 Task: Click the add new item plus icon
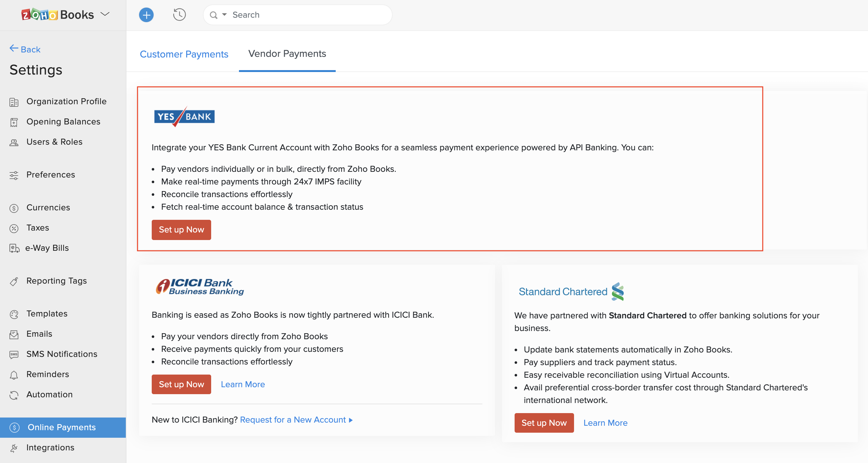[146, 15]
